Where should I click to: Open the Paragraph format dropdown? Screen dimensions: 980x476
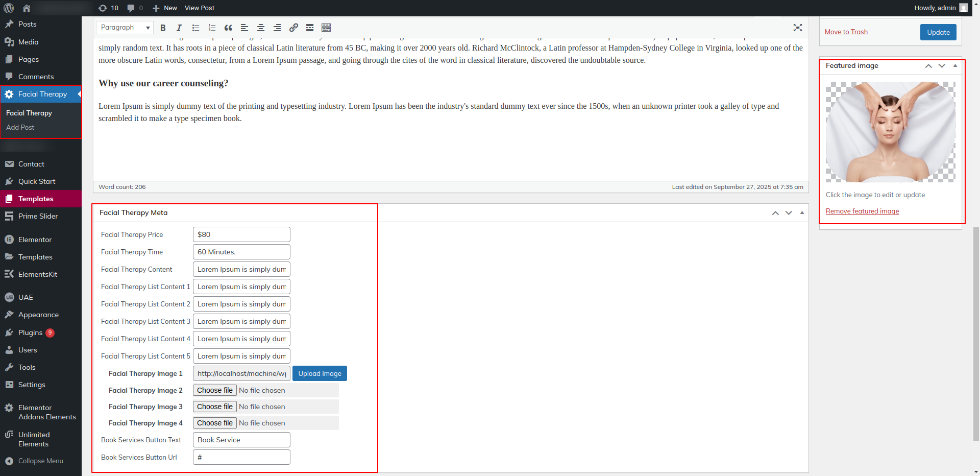click(125, 28)
